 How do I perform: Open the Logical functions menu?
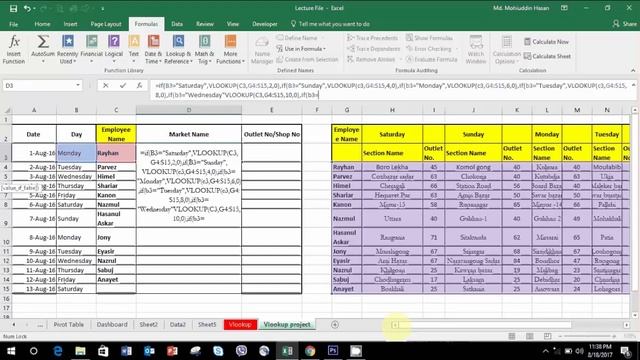coord(114,49)
